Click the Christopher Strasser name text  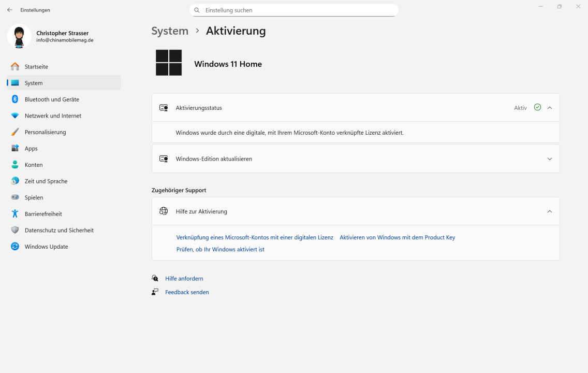(62, 33)
